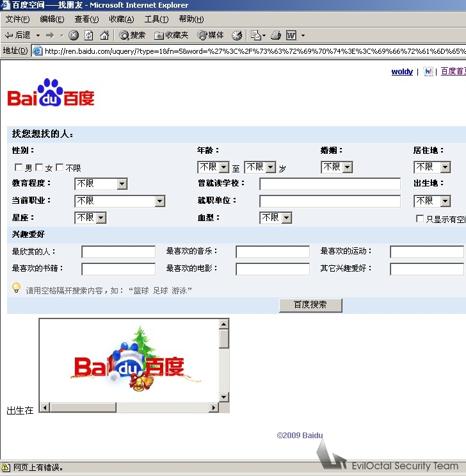Image resolution: width=466 pixels, height=476 pixels.
Task: Click the Home toolbar icon
Action: (x=104, y=35)
